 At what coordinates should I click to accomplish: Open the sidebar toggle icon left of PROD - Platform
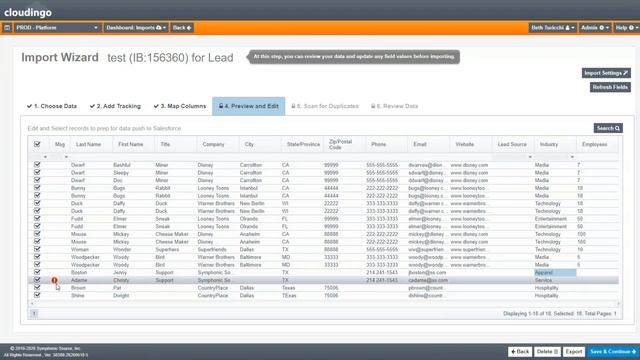[x=7, y=28]
